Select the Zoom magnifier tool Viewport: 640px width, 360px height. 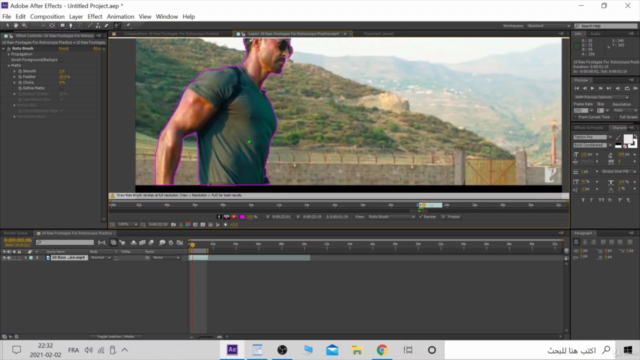pos(24,26)
